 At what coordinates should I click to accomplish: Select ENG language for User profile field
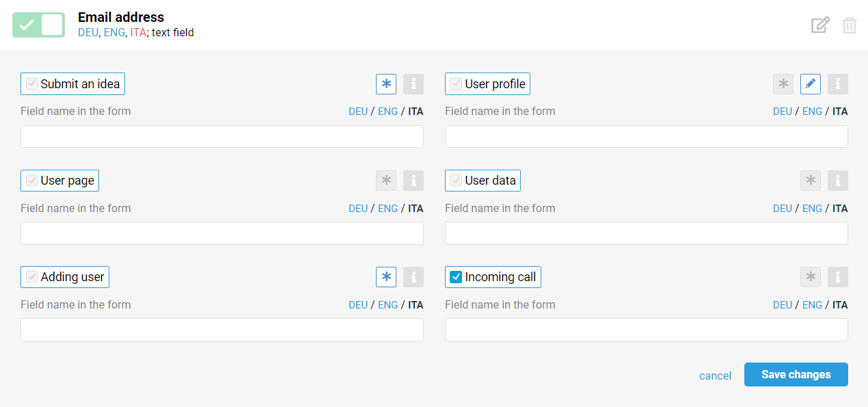[812, 111]
